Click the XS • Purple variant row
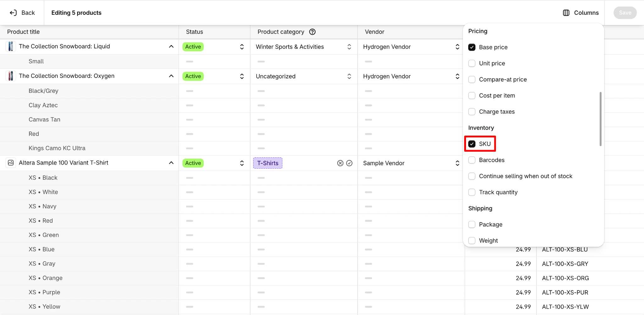The width and height of the screenshot is (644, 315). [x=89, y=292]
